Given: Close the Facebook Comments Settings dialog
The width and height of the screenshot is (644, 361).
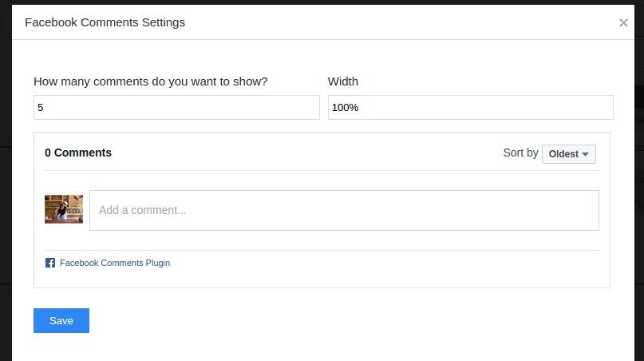Looking at the screenshot, I should tap(623, 23).
